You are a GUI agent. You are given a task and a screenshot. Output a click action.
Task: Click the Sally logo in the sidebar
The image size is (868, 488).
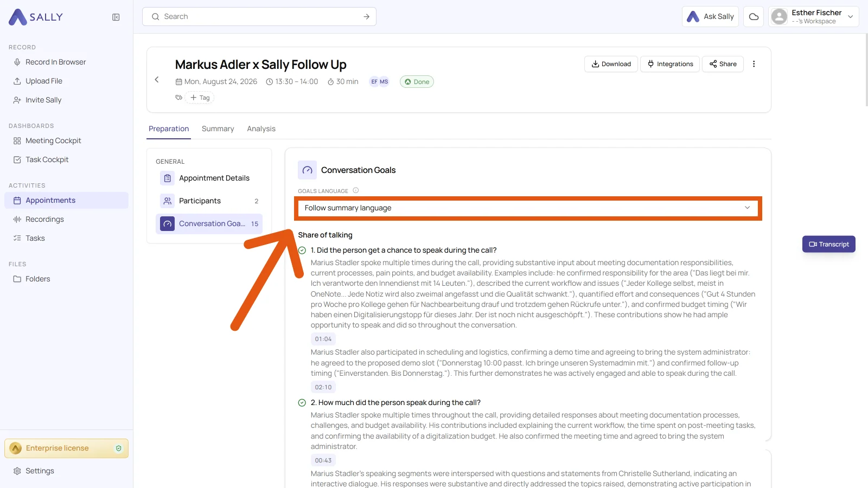click(x=36, y=17)
